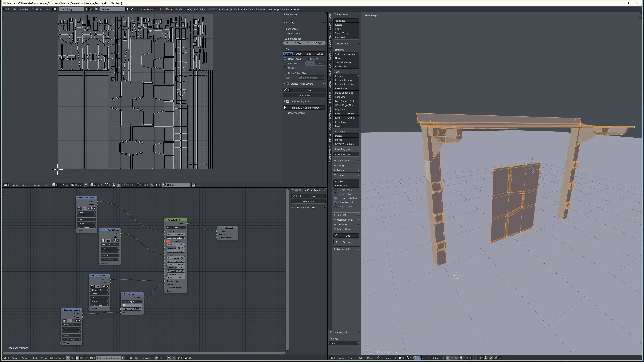Toggle UV sync selection lock icon beside UVMap
This screenshot has width=644, height=362.
(x=194, y=185)
